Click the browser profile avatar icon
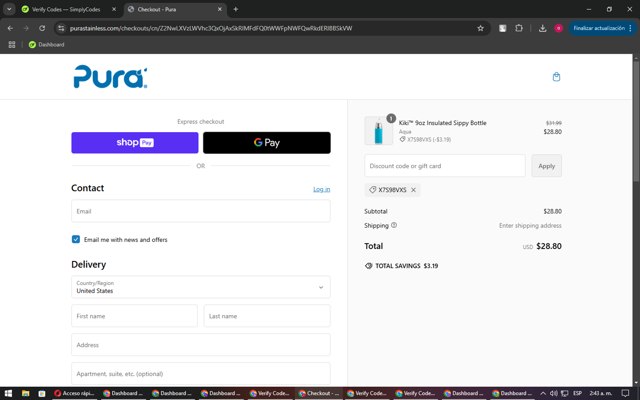The height and width of the screenshot is (400, 640). coord(558,28)
